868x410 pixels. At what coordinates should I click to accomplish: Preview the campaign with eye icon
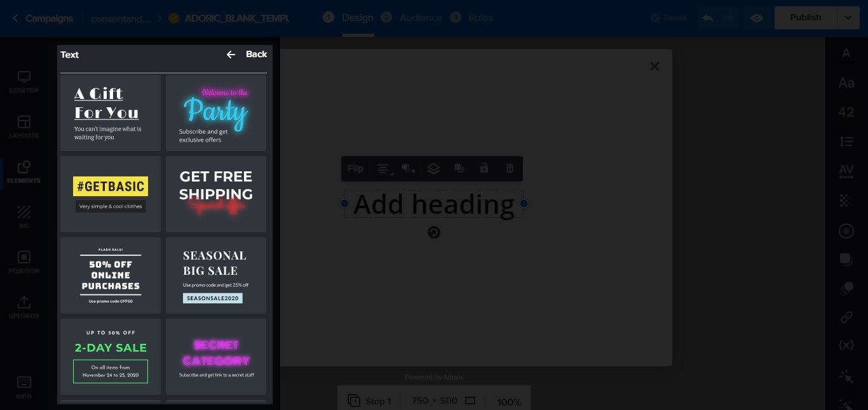point(757,18)
